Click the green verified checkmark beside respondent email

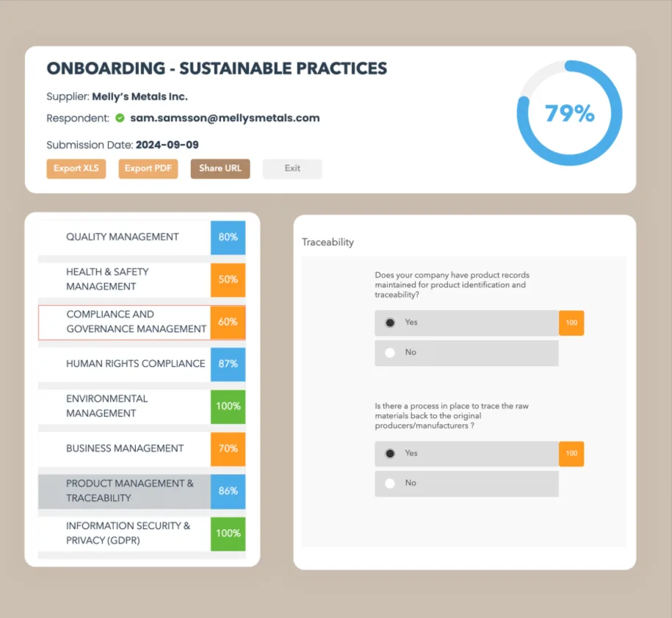(x=120, y=118)
